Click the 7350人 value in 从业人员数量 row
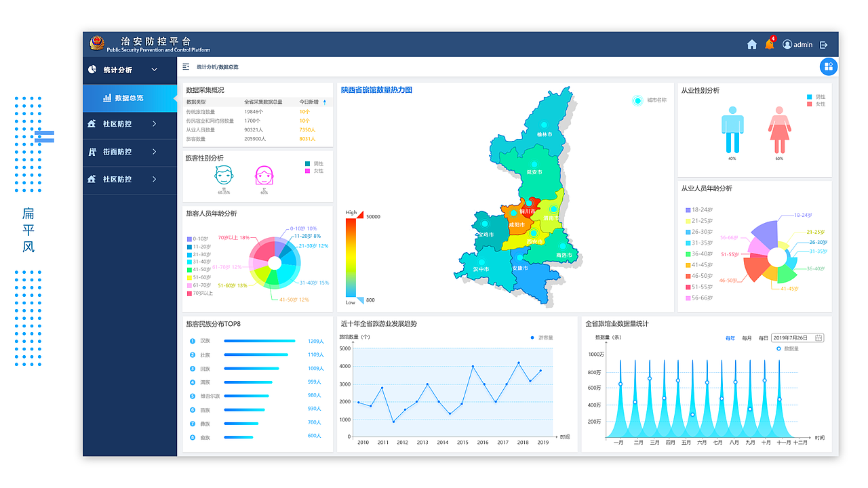Screen dimensions: 868x488 307,129
